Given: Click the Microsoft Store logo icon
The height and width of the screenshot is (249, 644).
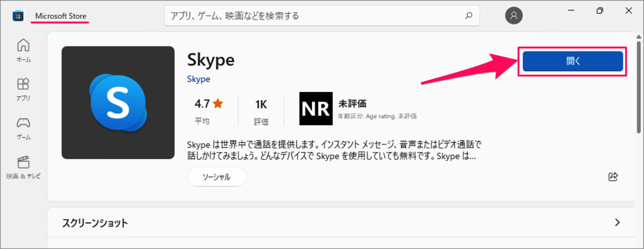Looking at the screenshot, I should point(17,16).
